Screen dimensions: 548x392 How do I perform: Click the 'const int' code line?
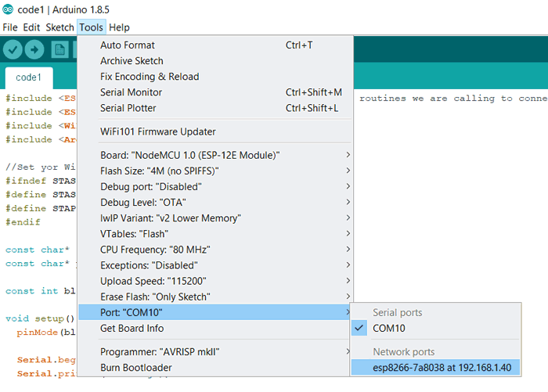40,291
